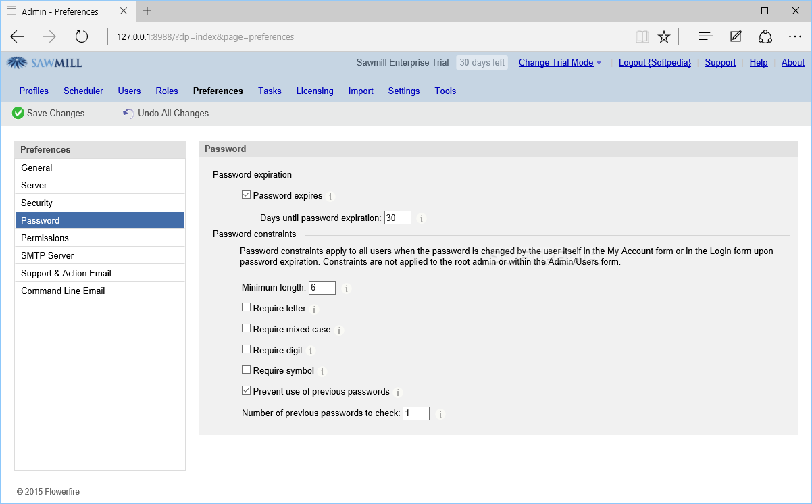Click Save Changes button
This screenshot has width=812, height=504.
tap(49, 113)
